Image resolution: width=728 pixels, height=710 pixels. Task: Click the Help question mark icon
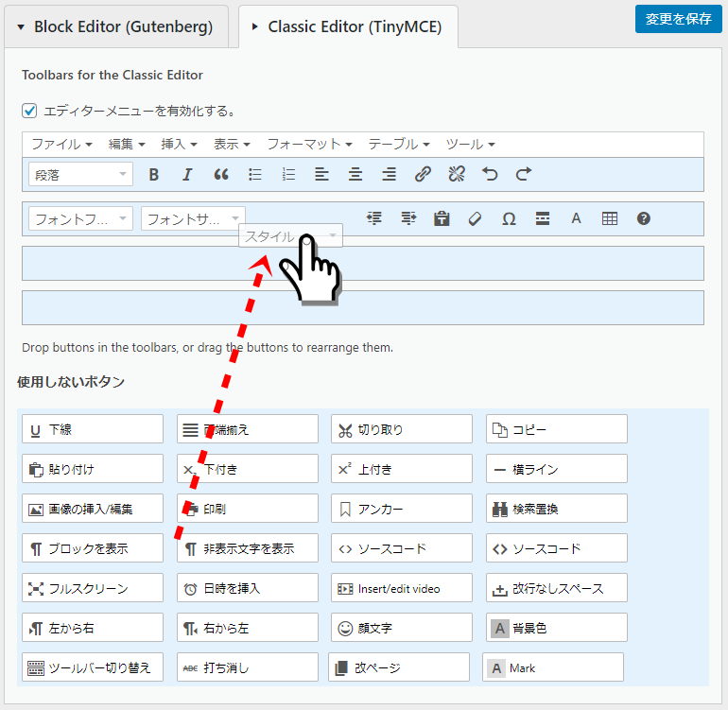coord(644,218)
